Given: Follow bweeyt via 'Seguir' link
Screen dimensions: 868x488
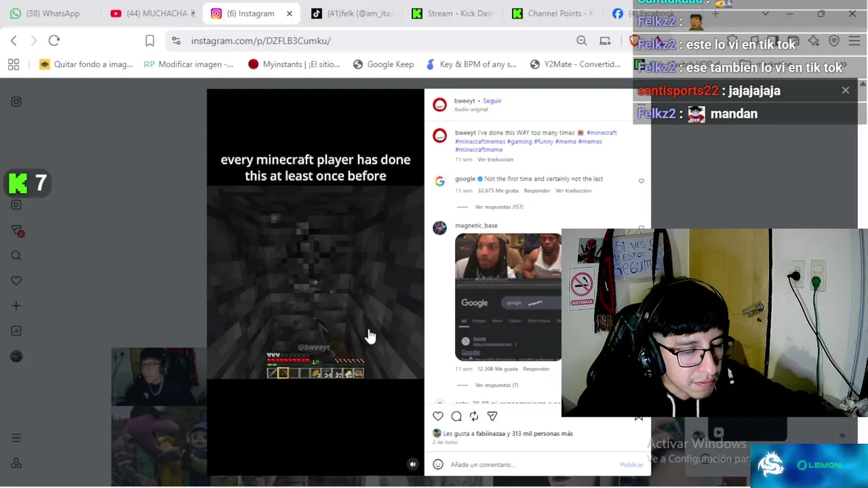Looking at the screenshot, I should coord(492,101).
